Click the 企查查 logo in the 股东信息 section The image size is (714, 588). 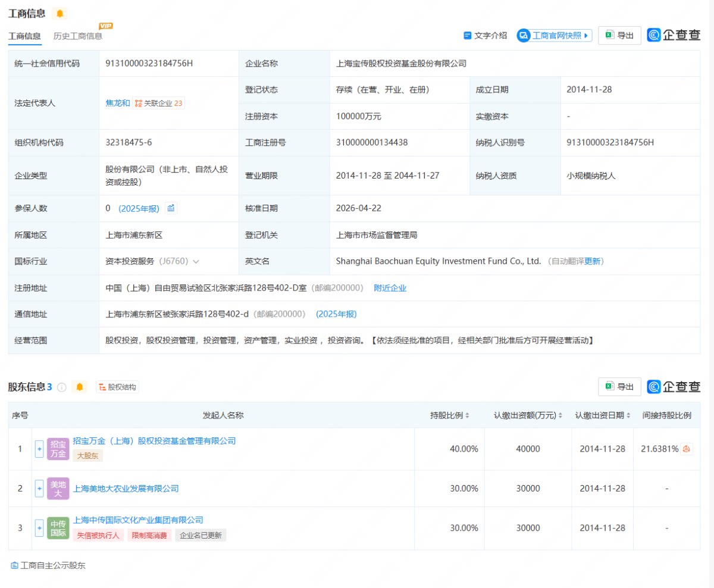coord(674,387)
